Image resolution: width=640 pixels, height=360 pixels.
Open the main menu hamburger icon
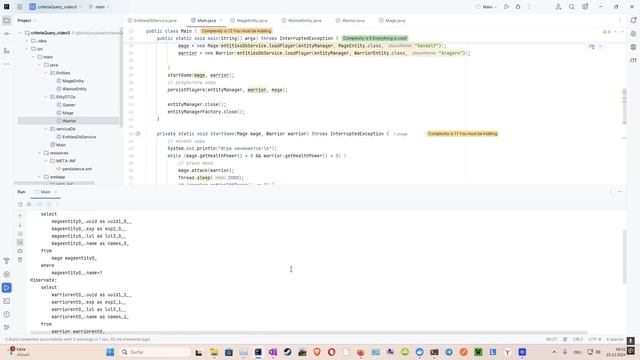20,7
